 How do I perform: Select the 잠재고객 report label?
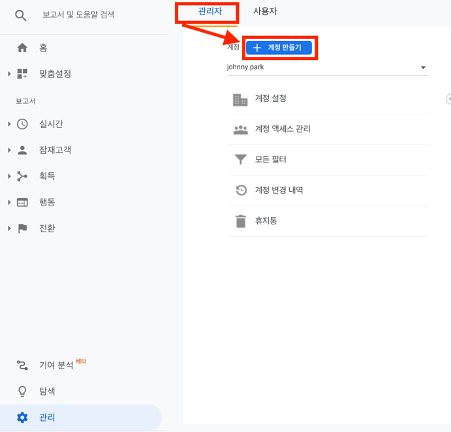55,150
